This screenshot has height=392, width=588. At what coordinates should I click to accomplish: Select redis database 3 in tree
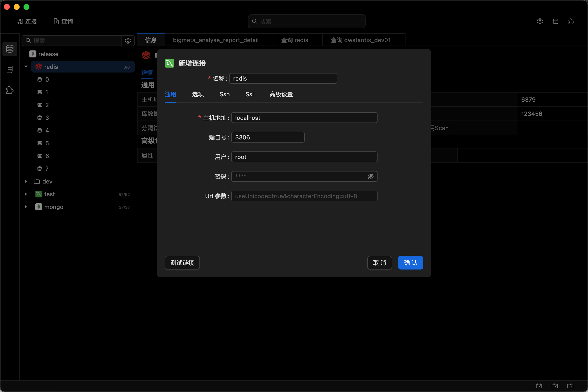(x=47, y=118)
